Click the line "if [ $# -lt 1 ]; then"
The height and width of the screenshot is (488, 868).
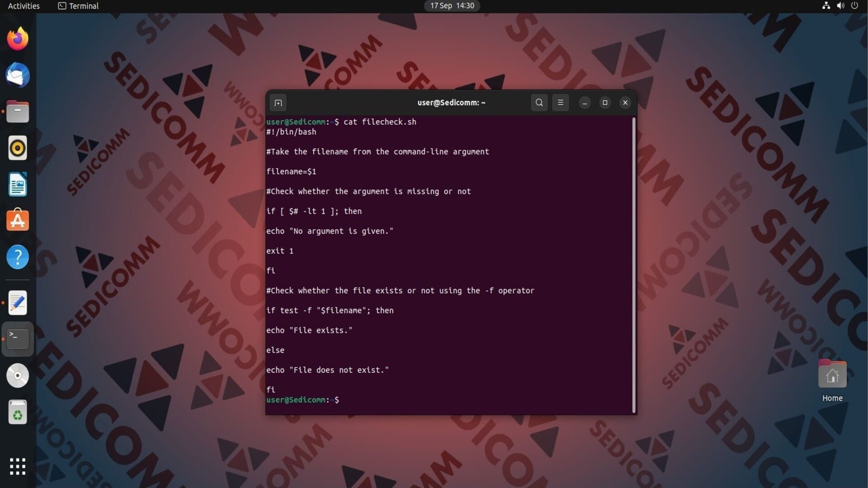(x=314, y=211)
